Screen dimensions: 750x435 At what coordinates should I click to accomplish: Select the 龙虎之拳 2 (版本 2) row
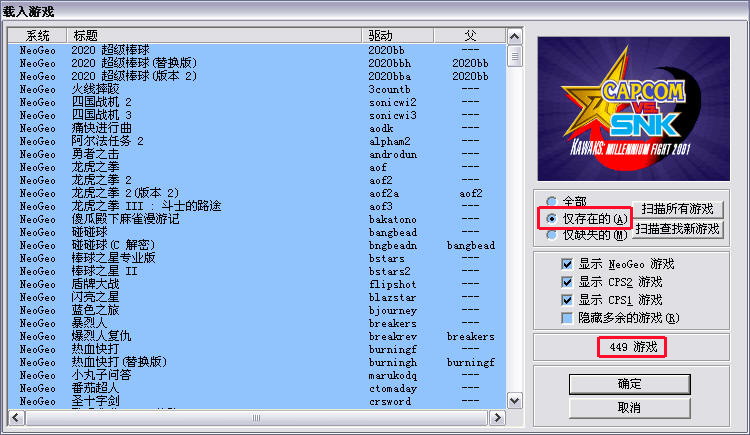[x=257, y=193]
